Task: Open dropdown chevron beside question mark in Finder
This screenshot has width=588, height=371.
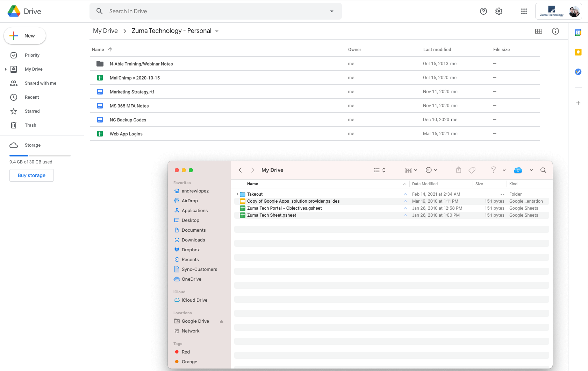Action: (504, 170)
